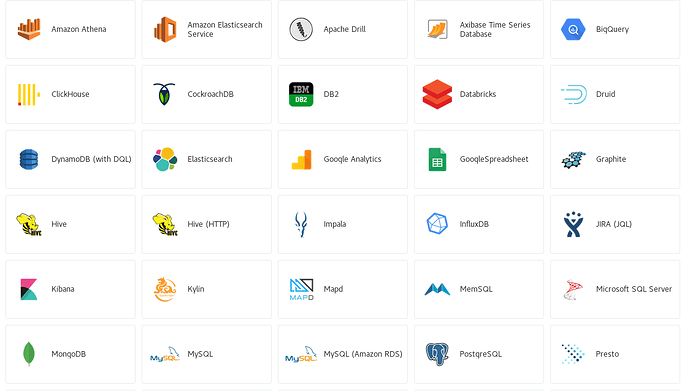The width and height of the screenshot is (690, 391).
Task: Click the Impala antelope icon
Action: click(301, 224)
